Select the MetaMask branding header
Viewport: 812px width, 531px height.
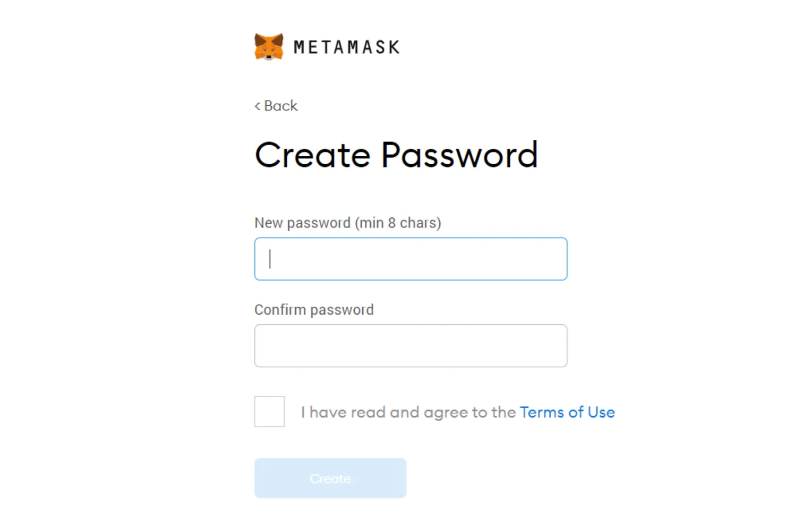(x=327, y=47)
